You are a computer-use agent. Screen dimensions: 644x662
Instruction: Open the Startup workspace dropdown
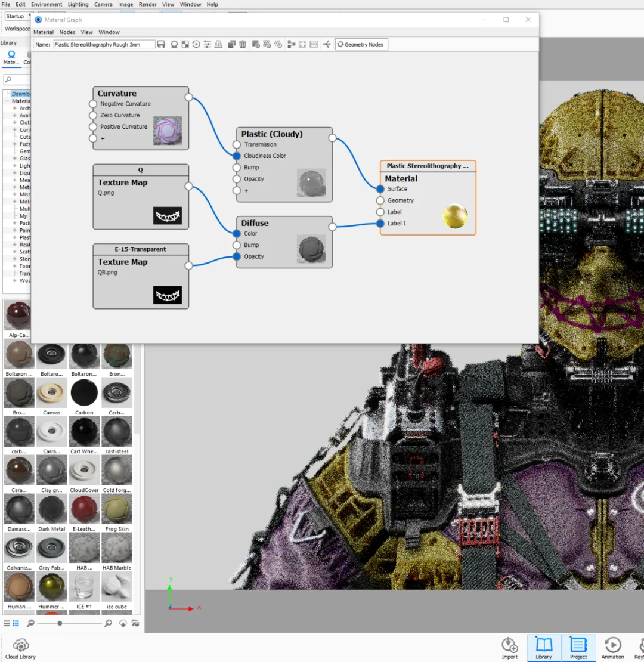(x=18, y=16)
